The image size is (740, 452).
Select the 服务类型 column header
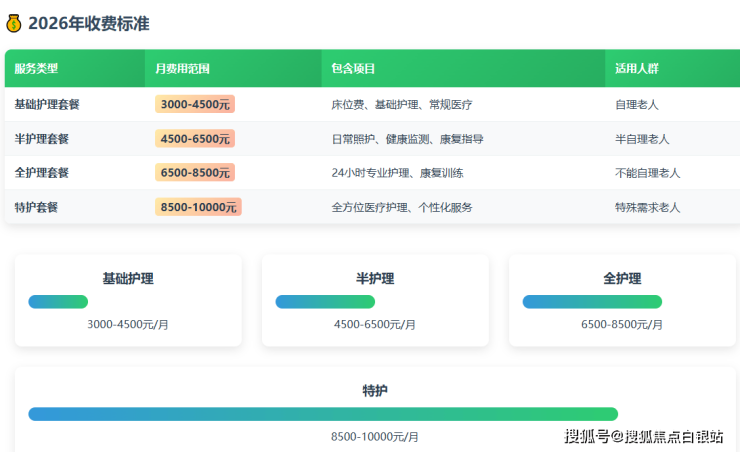(36, 69)
